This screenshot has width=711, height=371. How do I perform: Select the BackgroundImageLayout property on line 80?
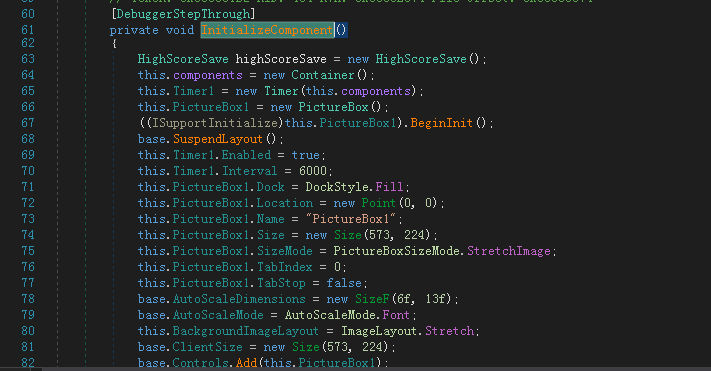tap(245, 331)
